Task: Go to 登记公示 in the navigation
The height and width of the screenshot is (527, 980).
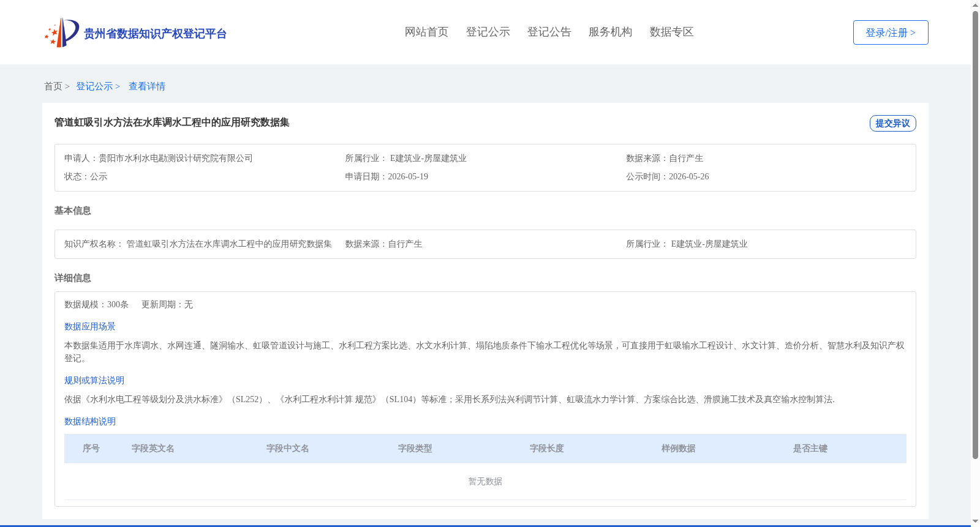Action: (488, 32)
